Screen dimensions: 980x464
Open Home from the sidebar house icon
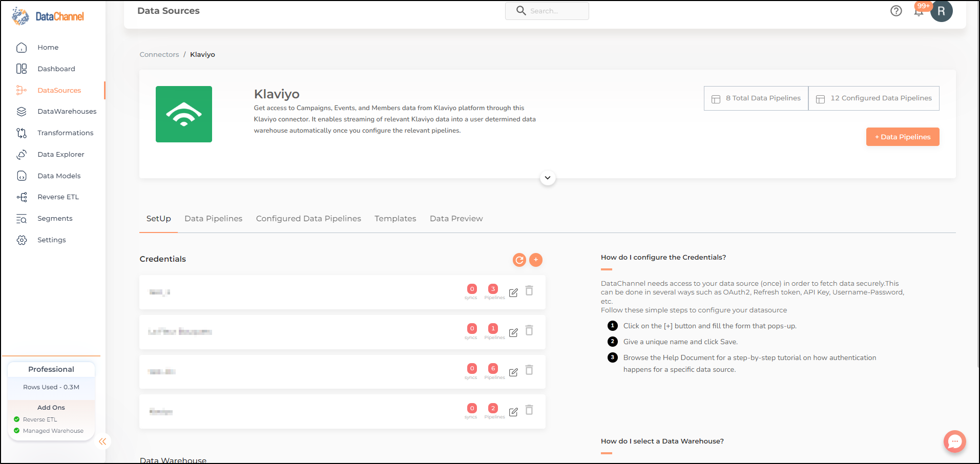coord(22,48)
